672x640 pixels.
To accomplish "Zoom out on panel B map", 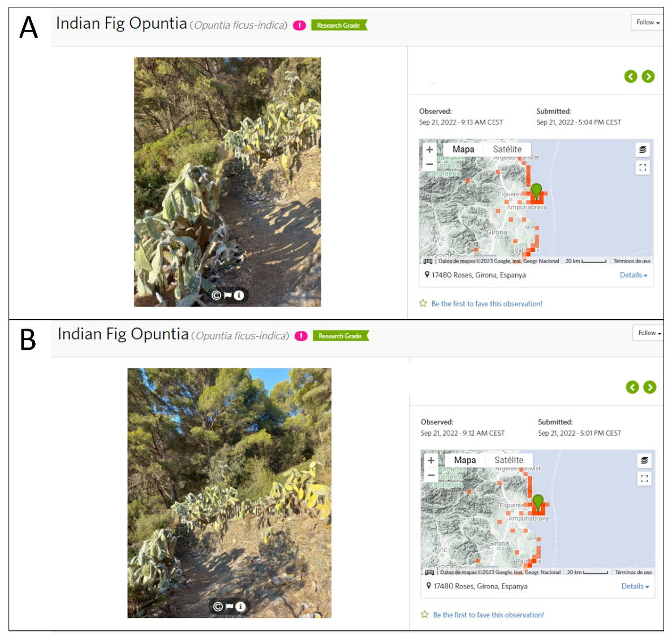I will tap(431, 475).
